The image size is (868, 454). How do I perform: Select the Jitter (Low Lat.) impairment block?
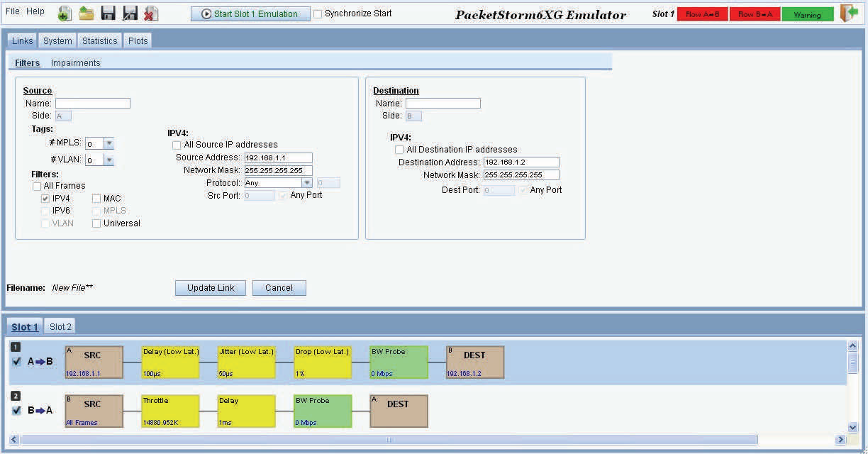(247, 362)
